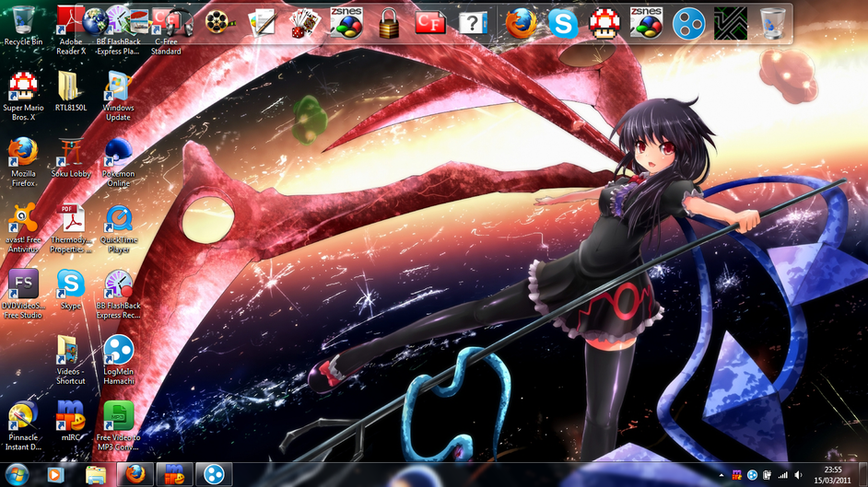Image resolution: width=868 pixels, height=487 pixels.
Task: Launch Soku Lobby from the desktop
Action: [70, 153]
